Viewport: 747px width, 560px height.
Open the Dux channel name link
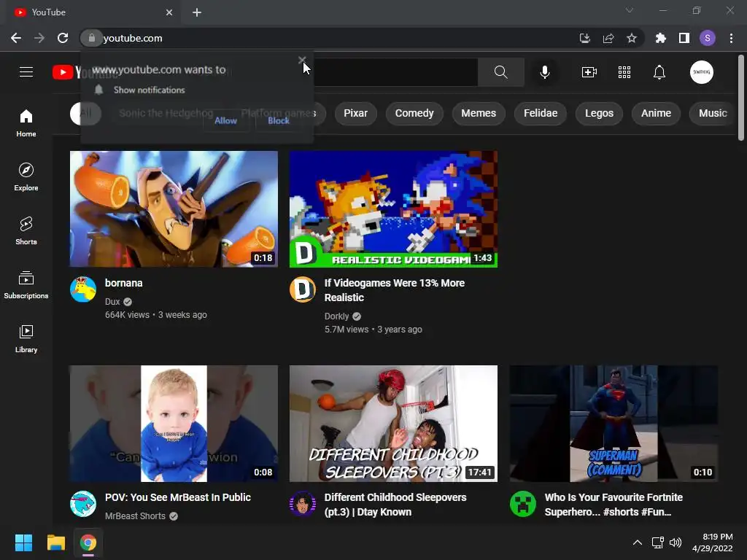(112, 301)
